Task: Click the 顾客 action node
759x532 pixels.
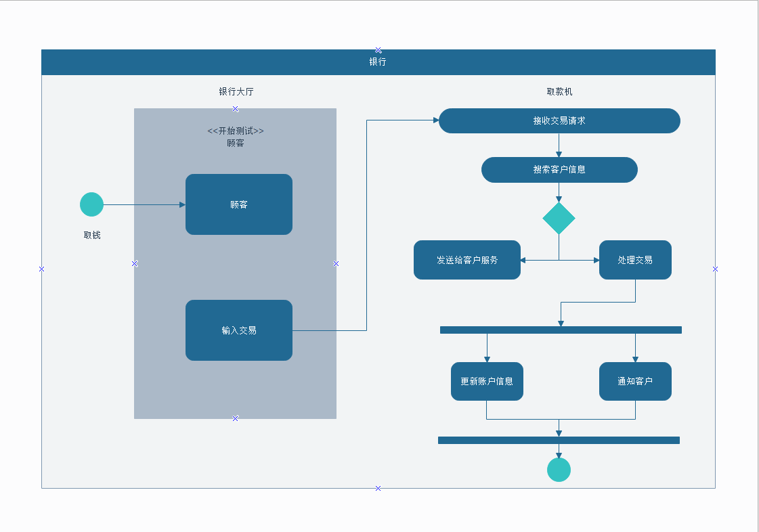Action: click(x=238, y=204)
